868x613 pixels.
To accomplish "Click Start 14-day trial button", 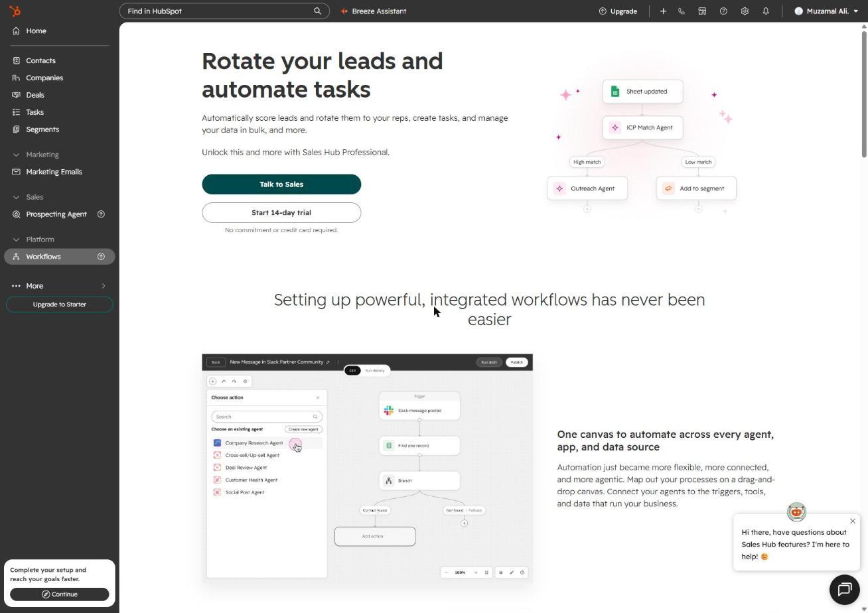I will pyautogui.click(x=281, y=212).
